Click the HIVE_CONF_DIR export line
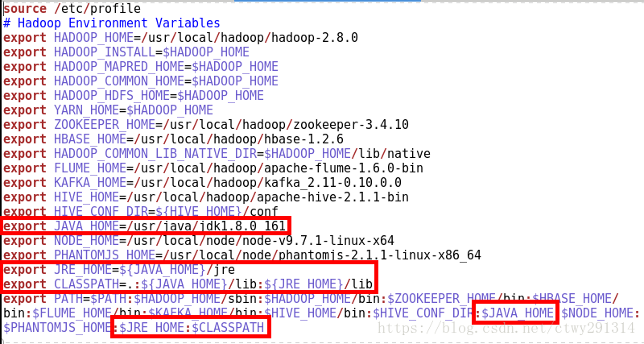644x344 pixels. (x=141, y=211)
